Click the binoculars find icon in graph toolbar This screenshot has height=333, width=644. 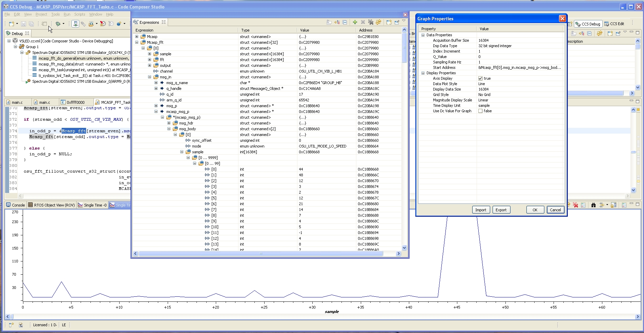pyautogui.click(x=593, y=205)
